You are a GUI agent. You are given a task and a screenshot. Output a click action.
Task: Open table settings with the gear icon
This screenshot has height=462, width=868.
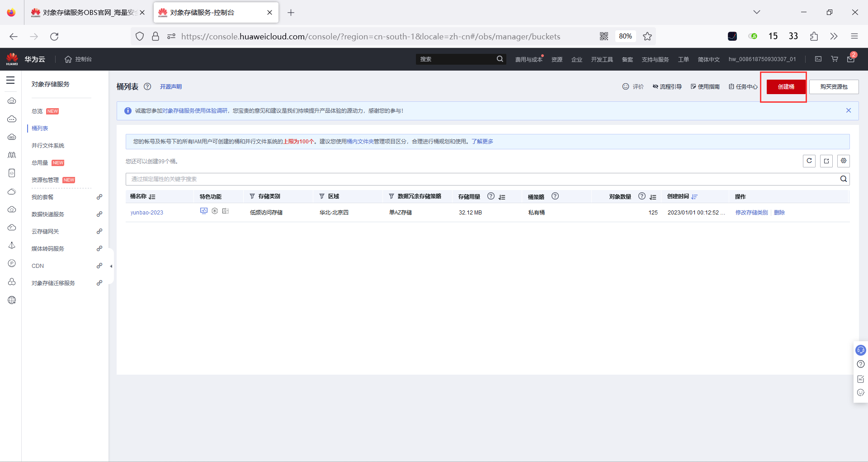pos(844,161)
